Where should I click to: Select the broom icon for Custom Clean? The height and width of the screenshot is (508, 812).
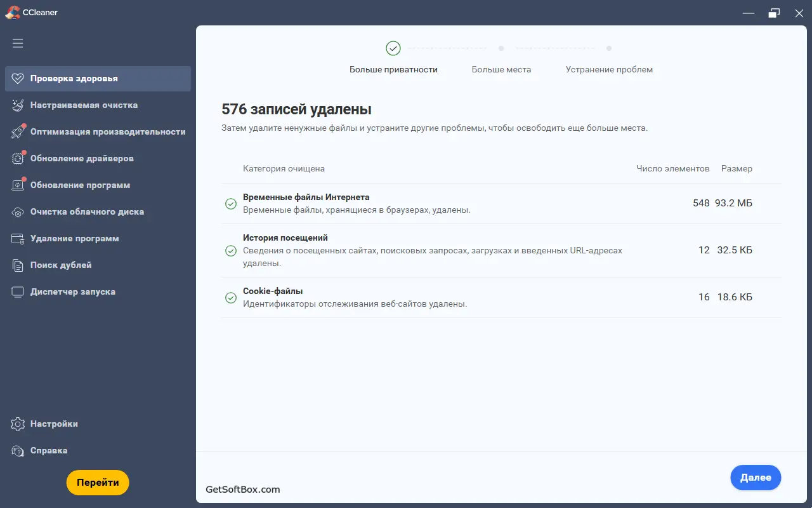click(x=18, y=105)
